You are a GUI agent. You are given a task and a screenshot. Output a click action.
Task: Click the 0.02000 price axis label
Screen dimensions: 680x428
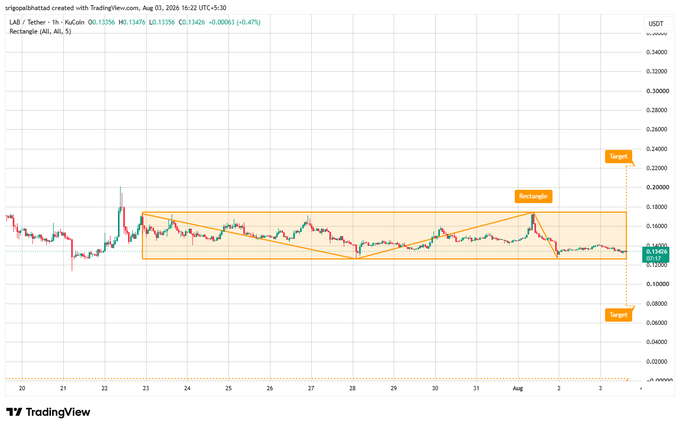click(657, 361)
